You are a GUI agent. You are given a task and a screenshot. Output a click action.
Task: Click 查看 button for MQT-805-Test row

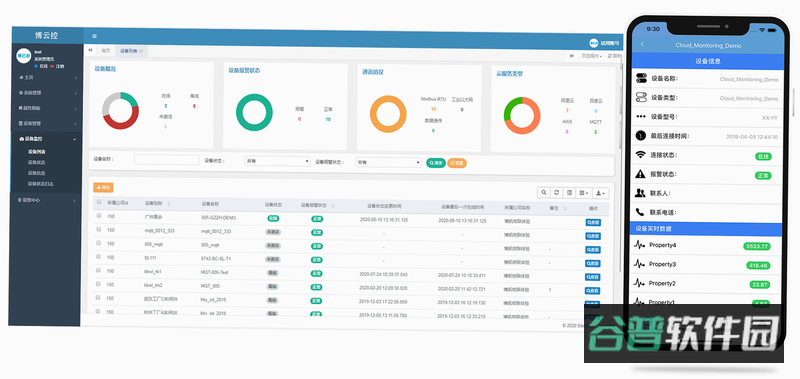(x=593, y=277)
